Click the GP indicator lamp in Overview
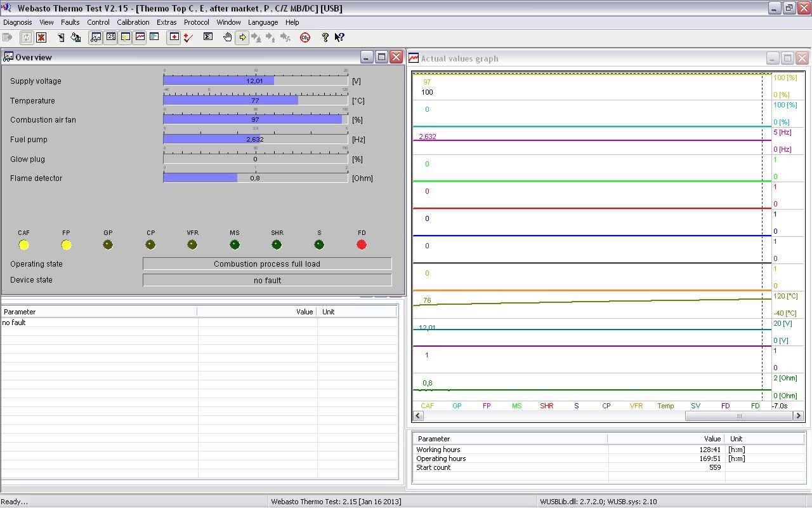Image resolution: width=812 pixels, height=508 pixels. pyautogui.click(x=108, y=244)
